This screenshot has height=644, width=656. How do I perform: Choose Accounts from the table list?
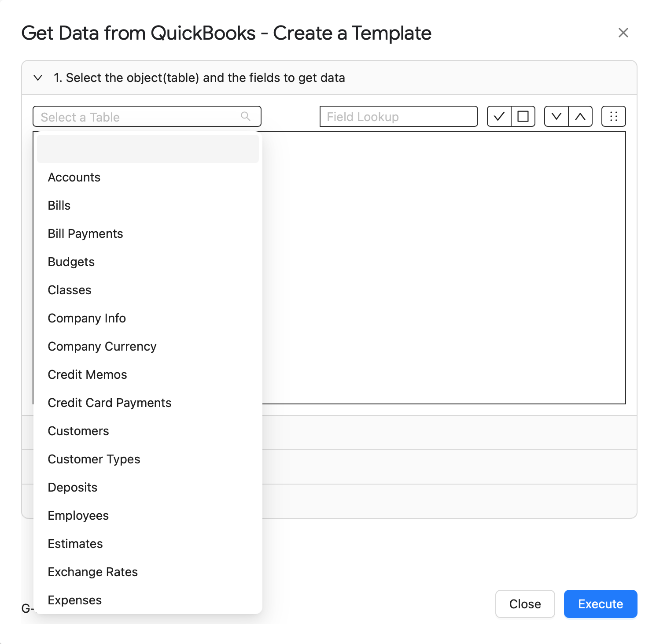point(148,177)
